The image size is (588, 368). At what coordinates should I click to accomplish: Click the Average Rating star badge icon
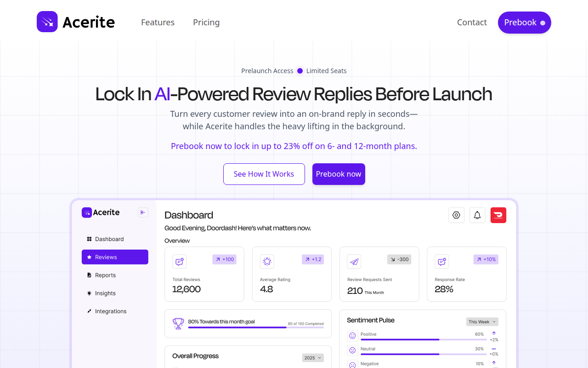(x=267, y=262)
